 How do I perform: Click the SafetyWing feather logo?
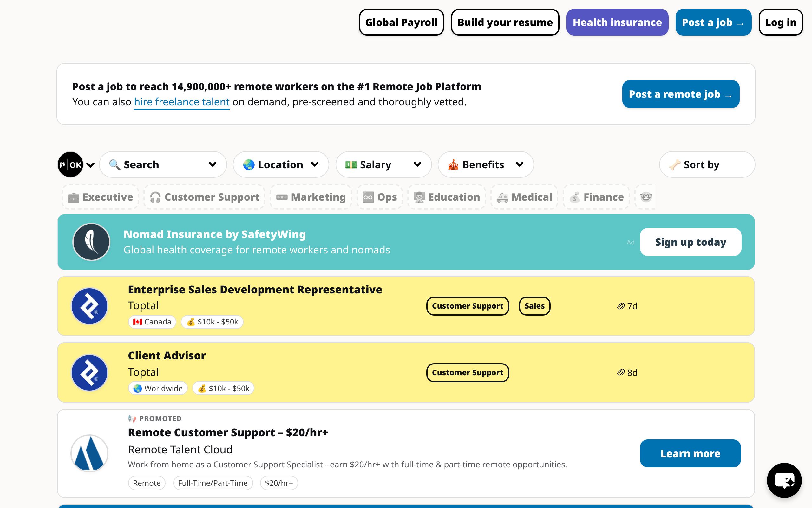[91, 242]
